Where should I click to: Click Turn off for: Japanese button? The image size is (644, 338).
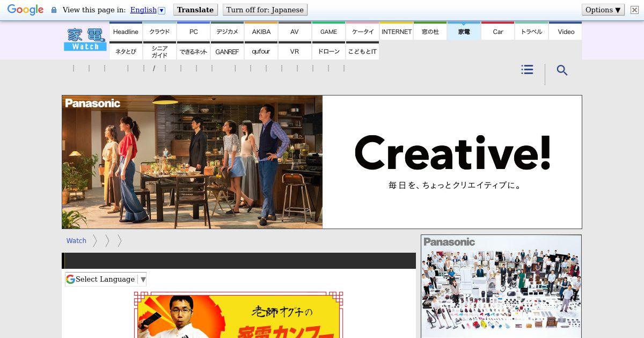[x=265, y=10]
